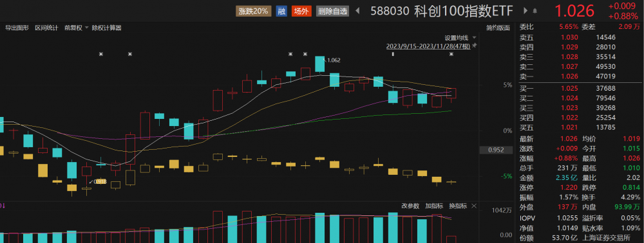Click the dropdown arrow next to 设置均线
Image resolution: width=644 pixels, height=243 pixels.
point(475,37)
